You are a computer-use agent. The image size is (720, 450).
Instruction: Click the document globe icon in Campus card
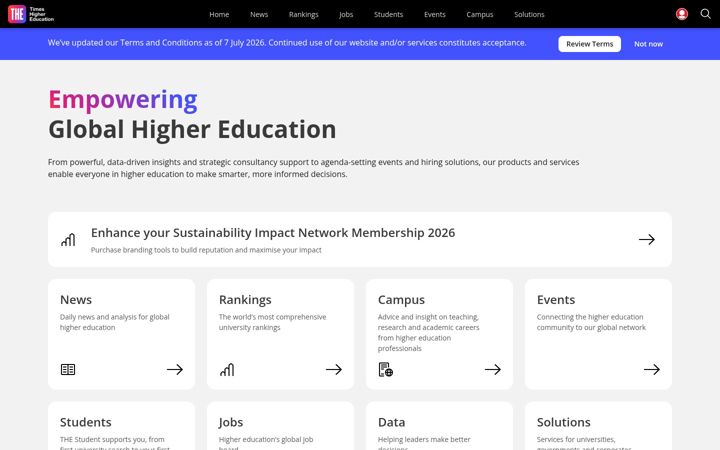click(386, 369)
